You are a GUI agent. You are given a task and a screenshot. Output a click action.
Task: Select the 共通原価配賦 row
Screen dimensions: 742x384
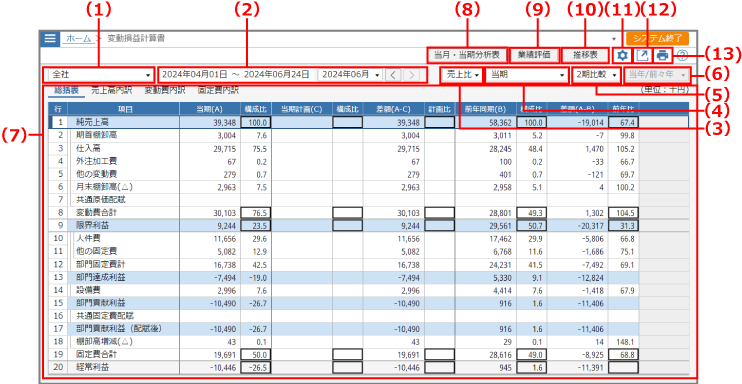coord(368,200)
